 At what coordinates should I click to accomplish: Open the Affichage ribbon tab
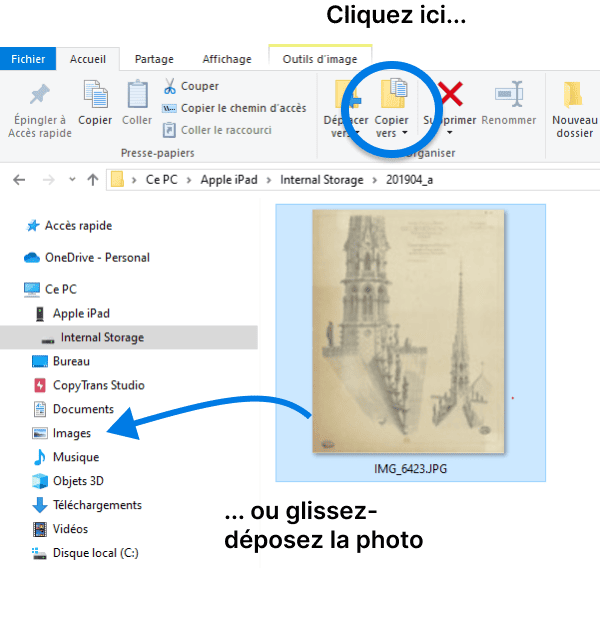(227, 59)
